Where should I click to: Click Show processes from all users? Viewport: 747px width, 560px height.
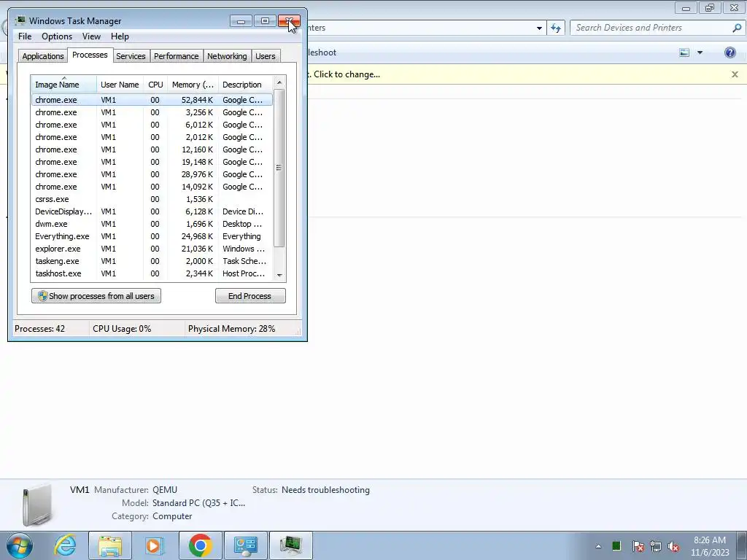coord(96,296)
